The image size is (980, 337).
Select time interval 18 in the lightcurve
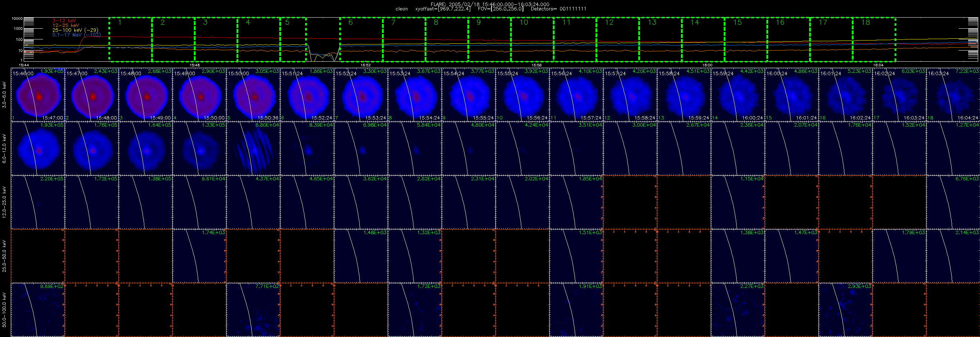874,39
